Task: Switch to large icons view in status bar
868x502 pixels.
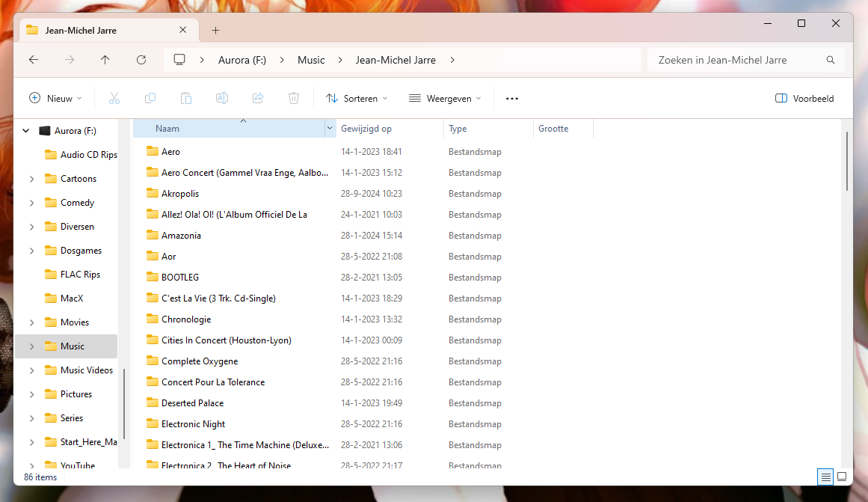Action: coord(842,477)
